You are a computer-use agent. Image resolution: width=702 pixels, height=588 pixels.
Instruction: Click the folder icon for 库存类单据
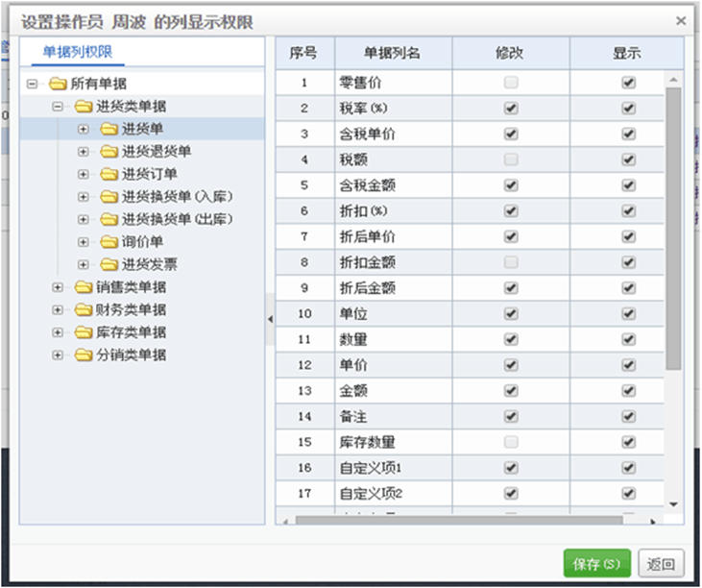(84, 332)
